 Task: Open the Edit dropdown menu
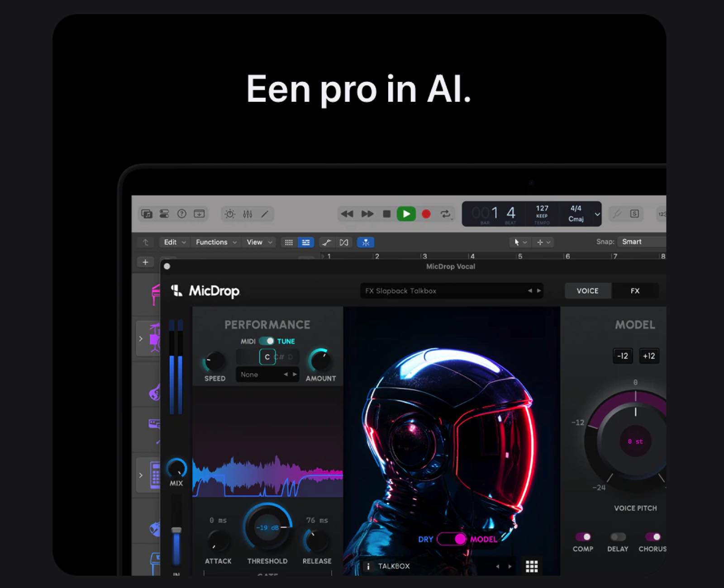pos(175,242)
